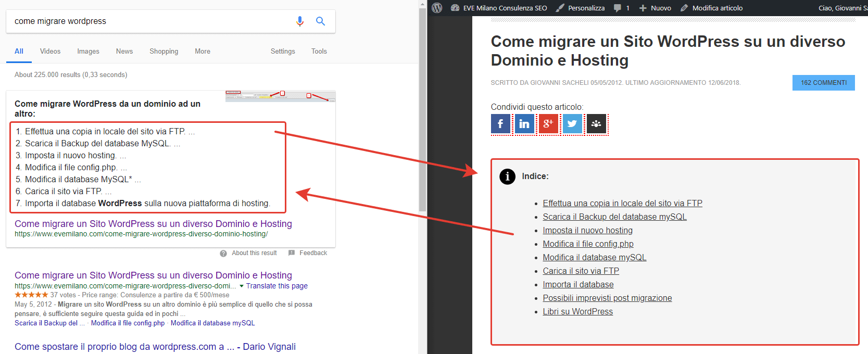Open the Scarica il Backup del sitelink
The width and height of the screenshot is (868, 354).
[49, 323]
